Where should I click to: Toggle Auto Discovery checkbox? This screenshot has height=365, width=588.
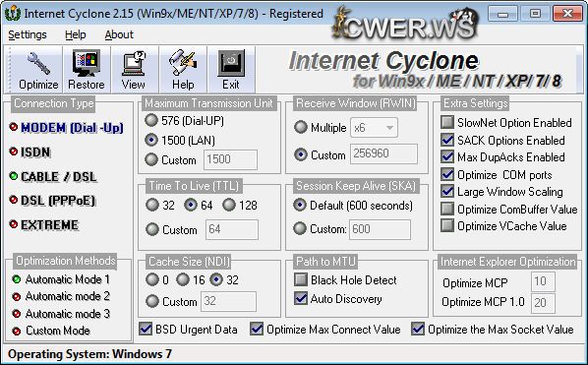pos(301,299)
